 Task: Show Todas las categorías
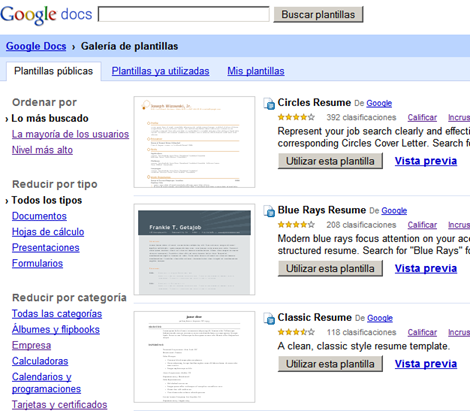click(x=57, y=314)
